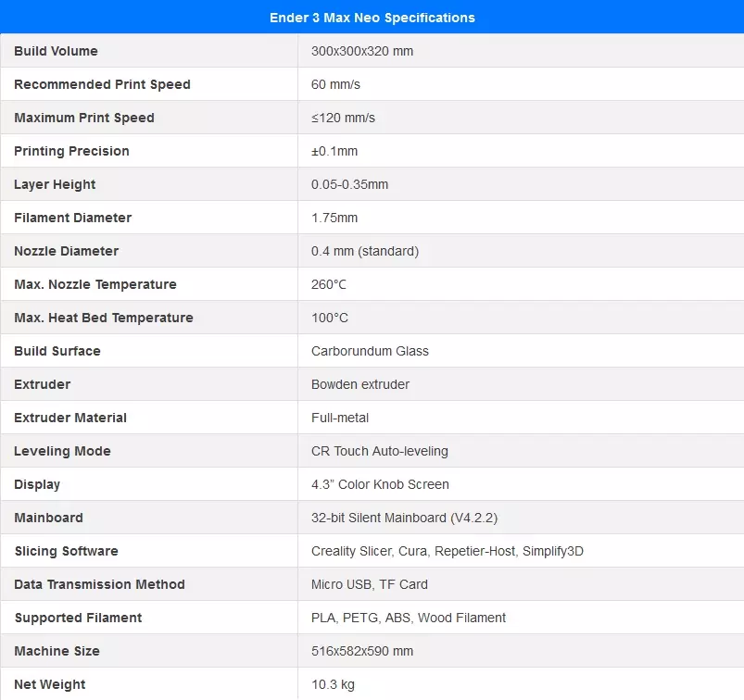This screenshot has height=700, width=744.
Task: Click the '10.3 kg' value
Action: (x=334, y=684)
